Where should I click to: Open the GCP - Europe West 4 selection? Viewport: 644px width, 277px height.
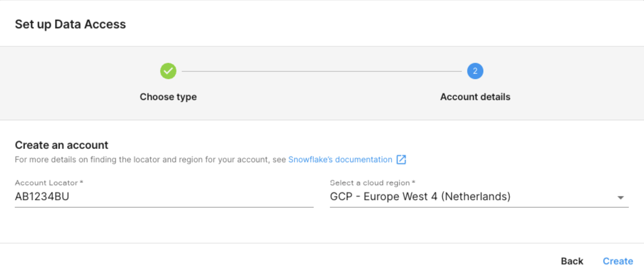click(420, 196)
